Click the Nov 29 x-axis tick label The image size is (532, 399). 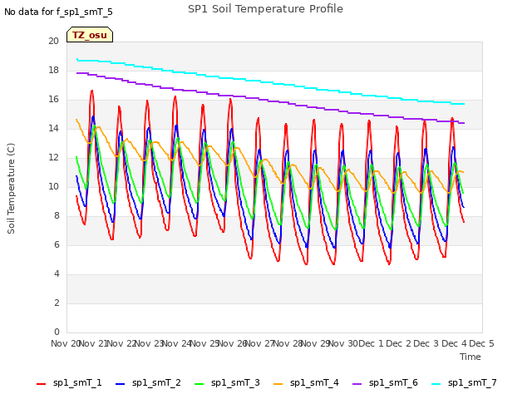tap(316, 343)
